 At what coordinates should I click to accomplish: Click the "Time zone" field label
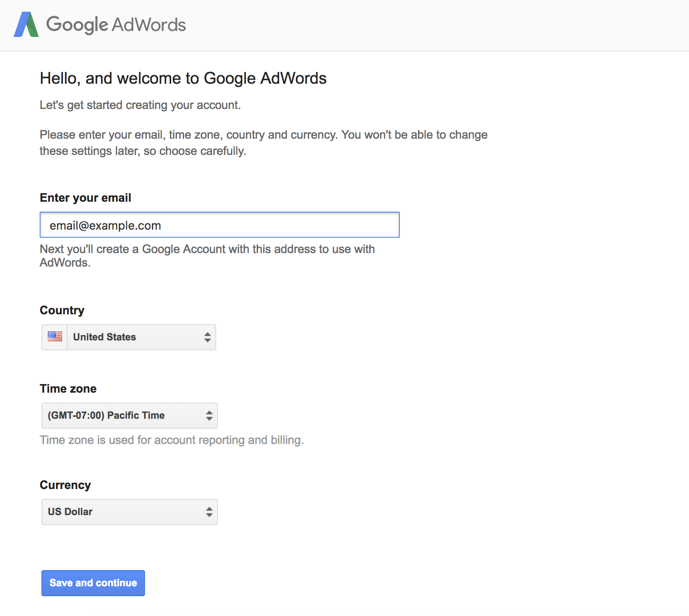coord(68,389)
